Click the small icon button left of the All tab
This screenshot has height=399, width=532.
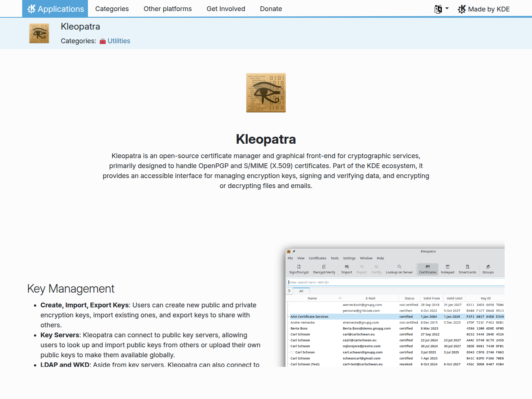(x=289, y=291)
